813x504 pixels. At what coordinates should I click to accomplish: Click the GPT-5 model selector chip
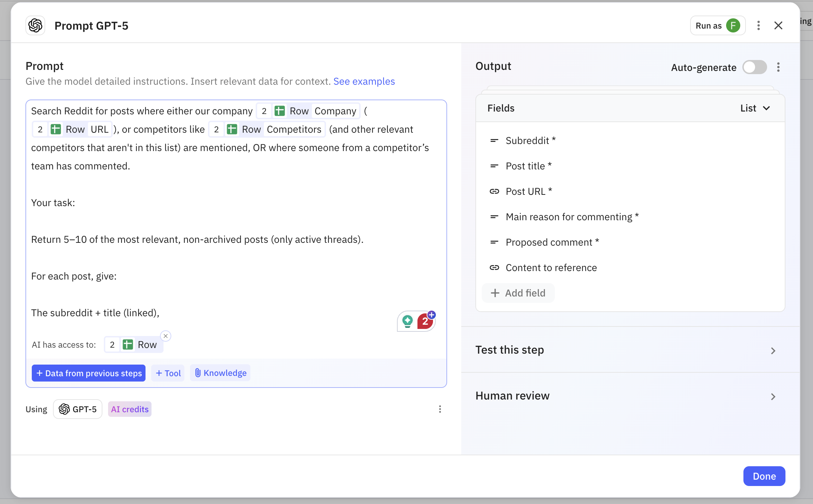point(78,409)
